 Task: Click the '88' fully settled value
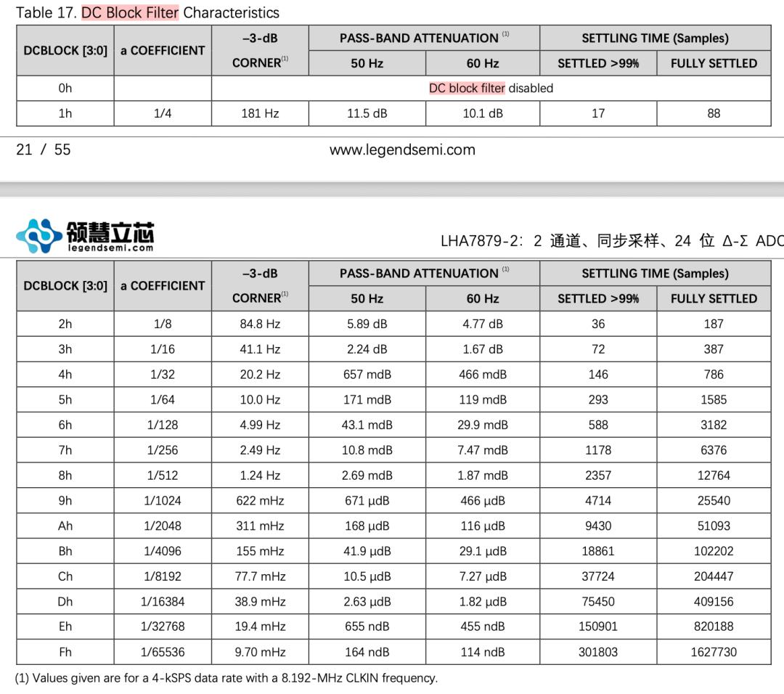coord(714,113)
